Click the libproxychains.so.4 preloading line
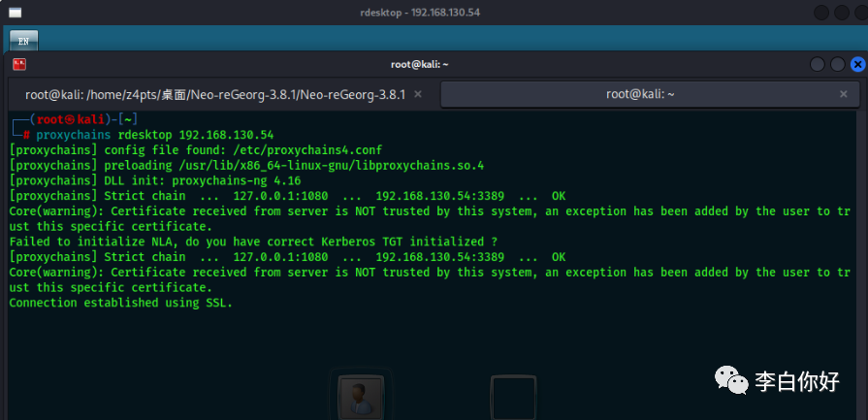The width and height of the screenshot is (868, 420). pyautogui.click(x=247, y=166)
